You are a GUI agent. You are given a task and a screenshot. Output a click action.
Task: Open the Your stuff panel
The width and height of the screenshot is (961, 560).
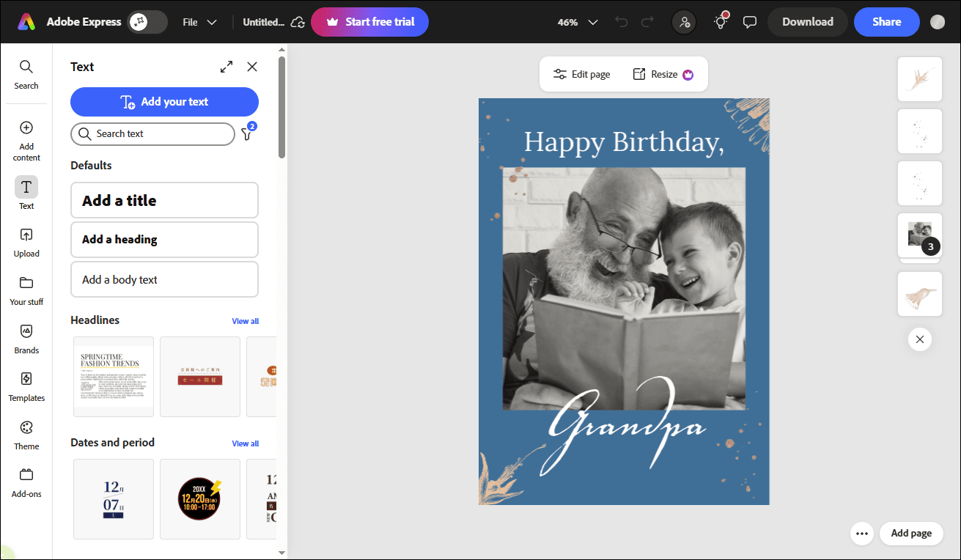click(x=26, y=290)
